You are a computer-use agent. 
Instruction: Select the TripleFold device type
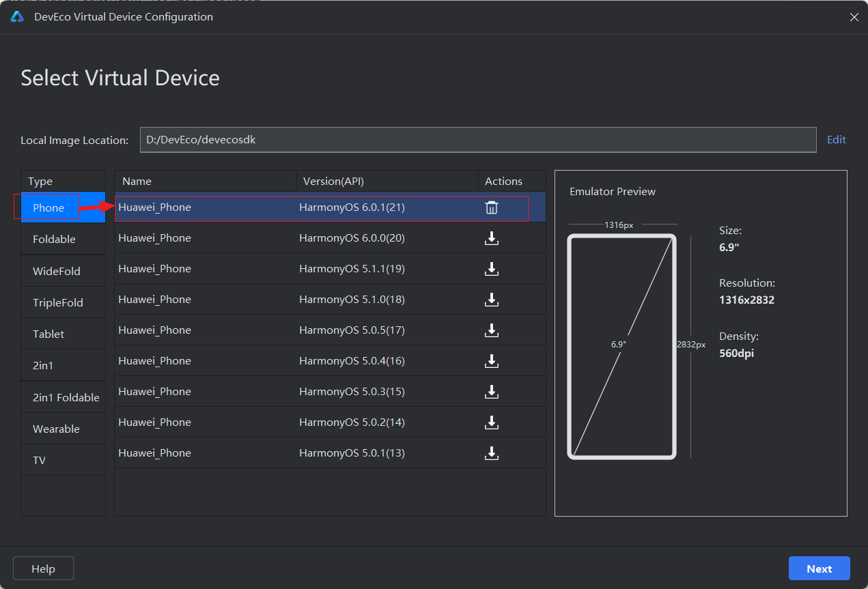point(63,302)
